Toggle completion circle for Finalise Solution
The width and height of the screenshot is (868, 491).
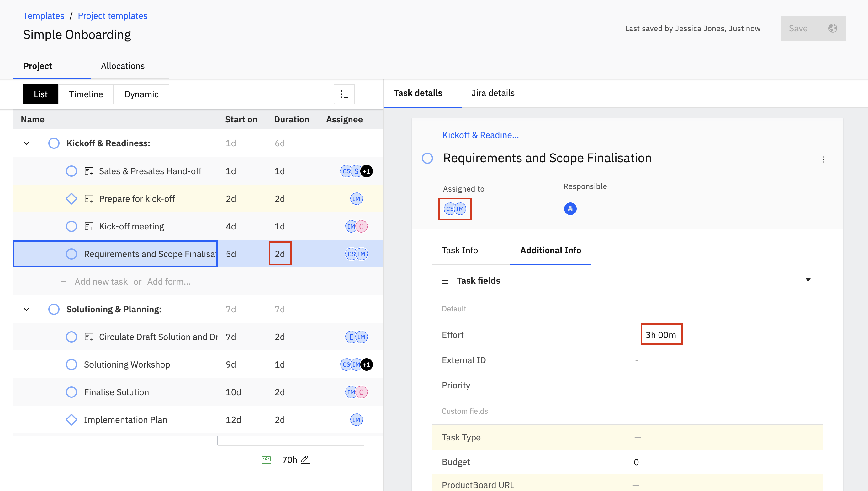pyautogui.click(x=71, y=392)
